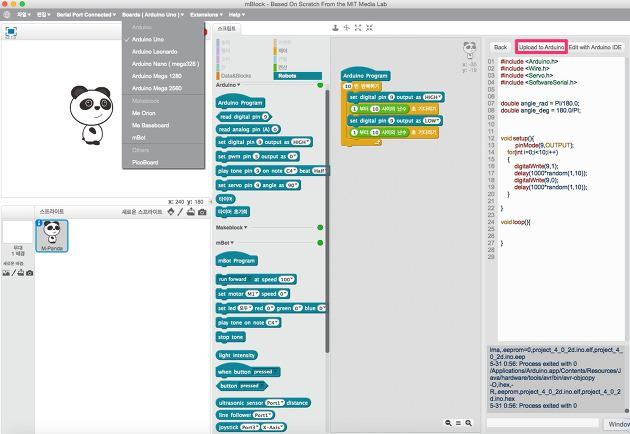This screenshot has width=630, height=434.
Task: Select the cut scissors tool icon
Action: click(x=346, y=28)
